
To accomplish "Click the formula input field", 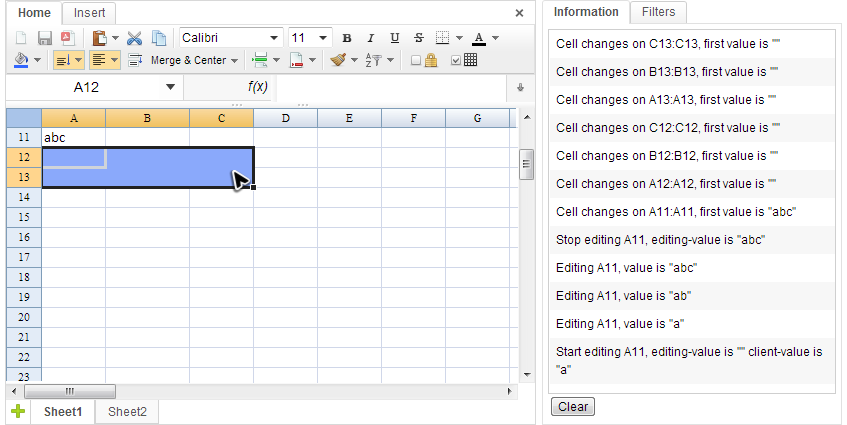I will point(391,87).
